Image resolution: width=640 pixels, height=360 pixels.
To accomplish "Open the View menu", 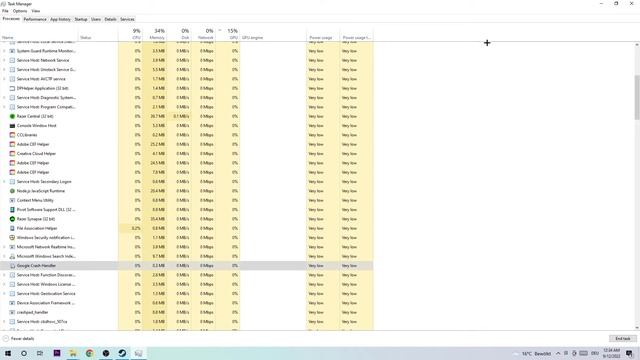I will tap(36, 11).
